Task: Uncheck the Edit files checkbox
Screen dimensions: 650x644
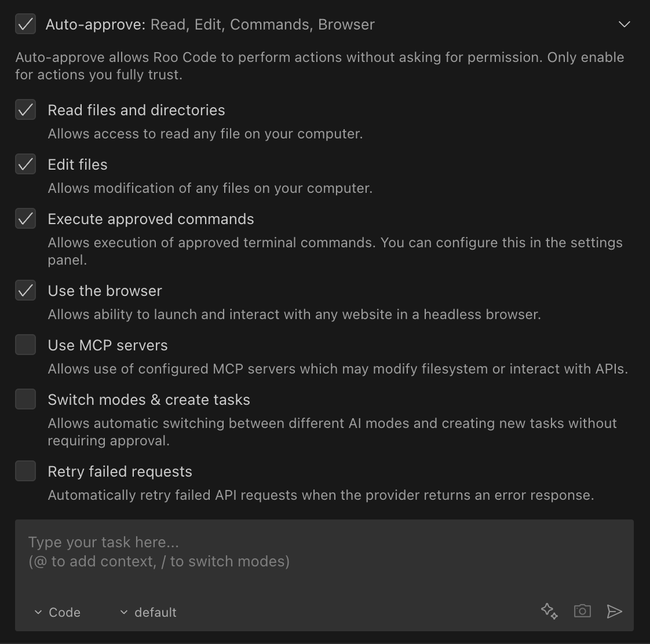Action: 25,164
